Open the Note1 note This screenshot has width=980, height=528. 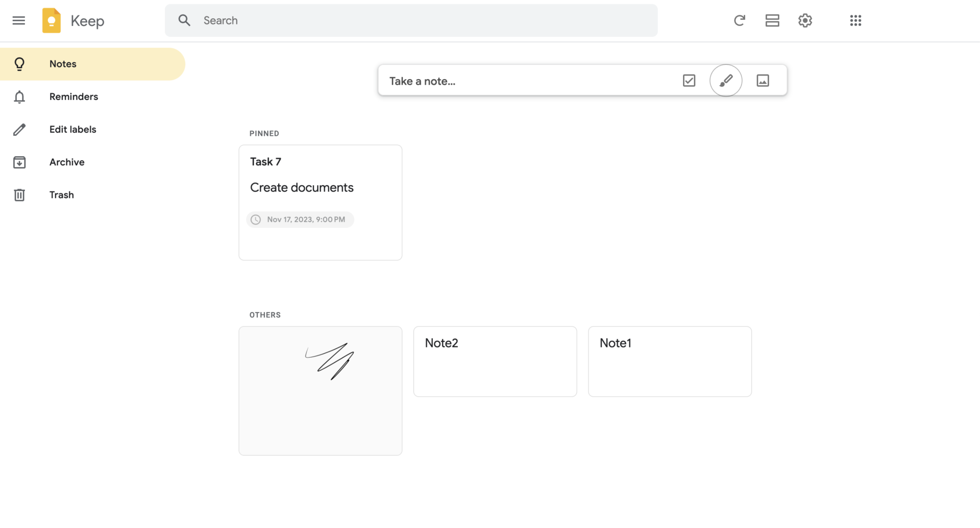pos(670,361)
